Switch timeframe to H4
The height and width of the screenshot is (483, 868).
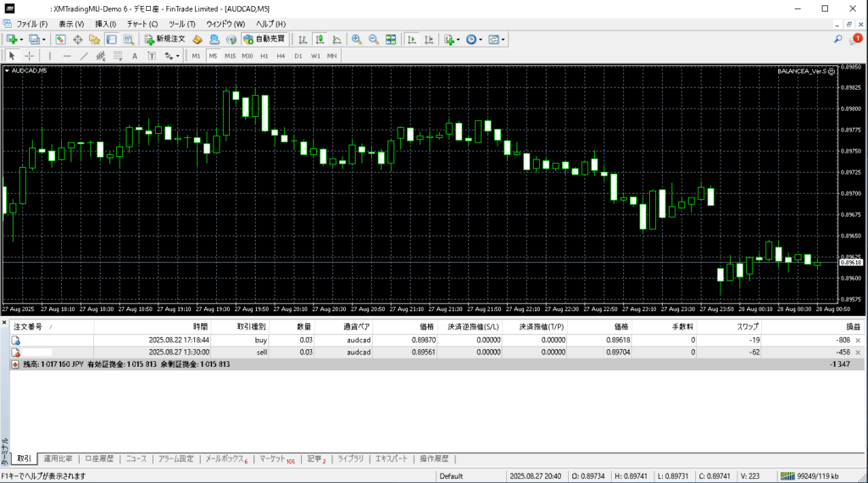(x=281, y=56)
